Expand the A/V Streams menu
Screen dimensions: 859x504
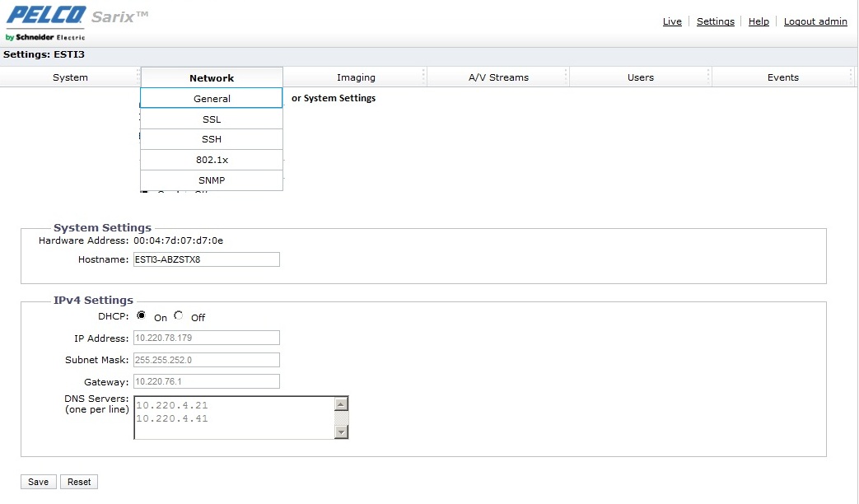498,77
